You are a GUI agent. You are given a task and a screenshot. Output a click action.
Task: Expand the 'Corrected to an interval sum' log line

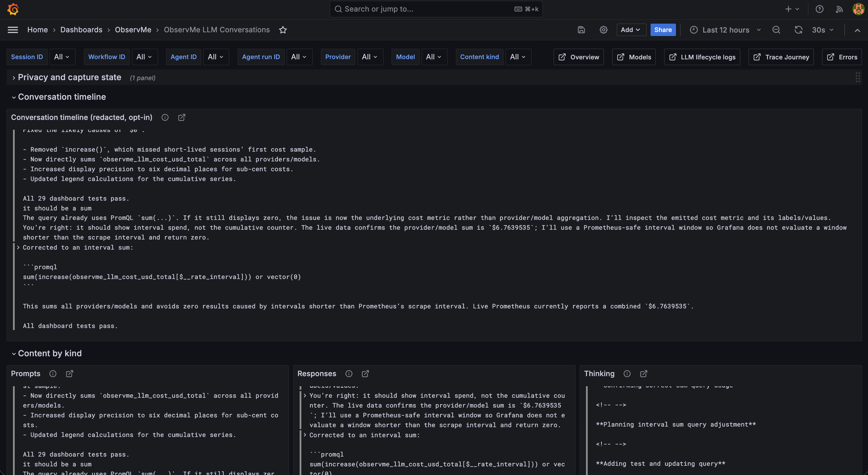point(18,247)
